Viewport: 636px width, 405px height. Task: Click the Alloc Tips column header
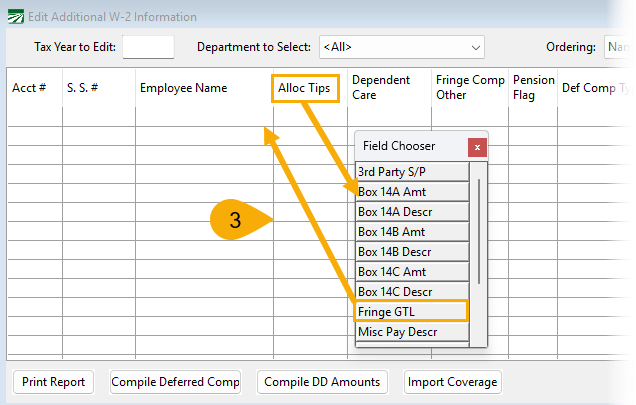306,88
